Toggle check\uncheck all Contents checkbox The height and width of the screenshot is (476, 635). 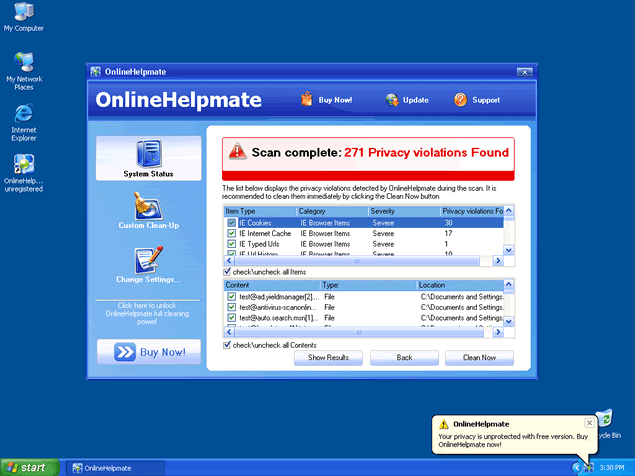(x=227, y=345)
